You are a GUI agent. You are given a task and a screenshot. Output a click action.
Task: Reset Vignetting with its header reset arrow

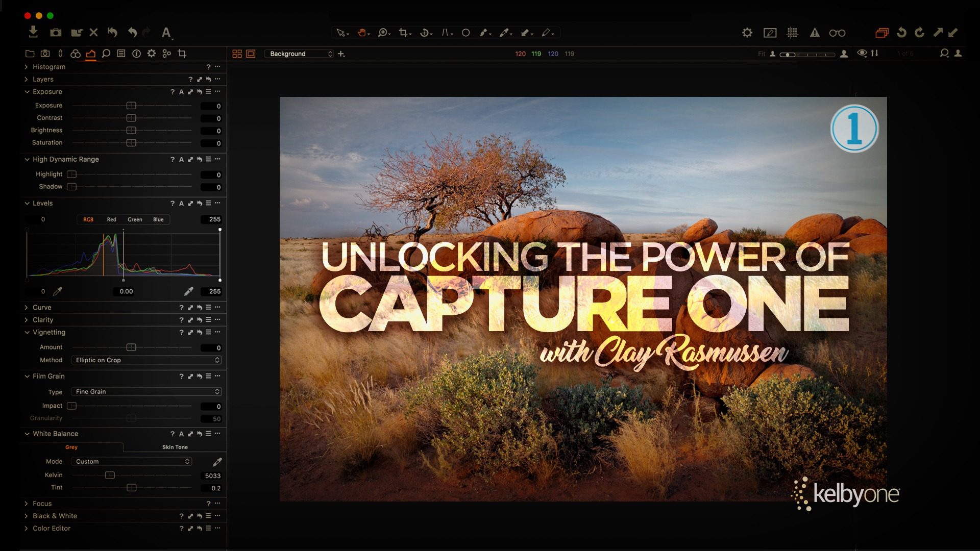pyautogui.click(x=200, y=333)
